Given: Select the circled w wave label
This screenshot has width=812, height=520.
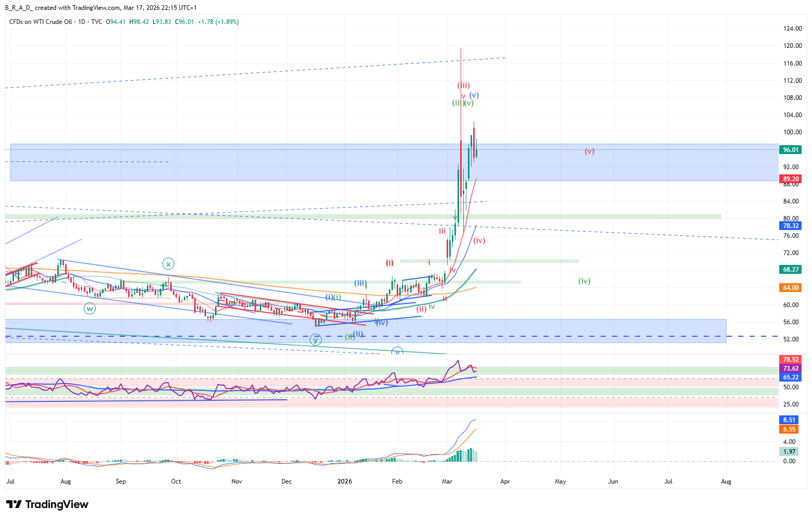Looking at the screenshot, I should (x=90, y=309).
